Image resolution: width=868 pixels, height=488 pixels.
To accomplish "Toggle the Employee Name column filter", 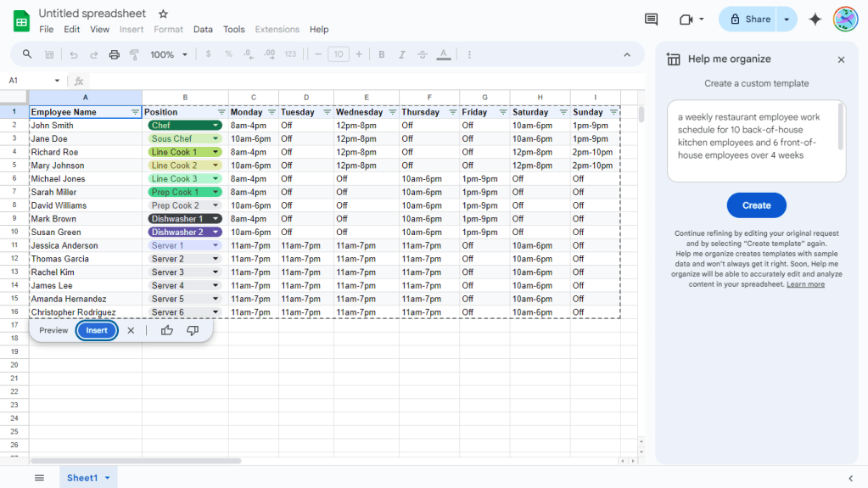I will [135, 112].
